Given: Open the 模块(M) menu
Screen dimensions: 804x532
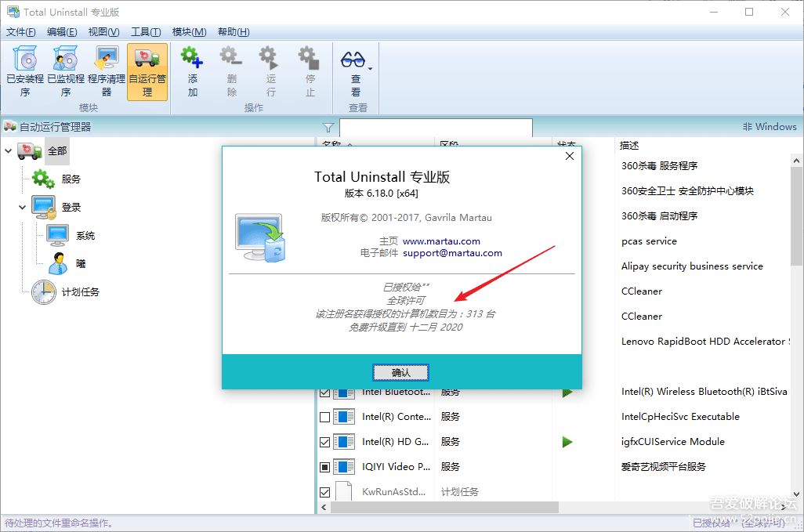Looking at the screenshot, I should pyautogui.click(x=189, y=32).
